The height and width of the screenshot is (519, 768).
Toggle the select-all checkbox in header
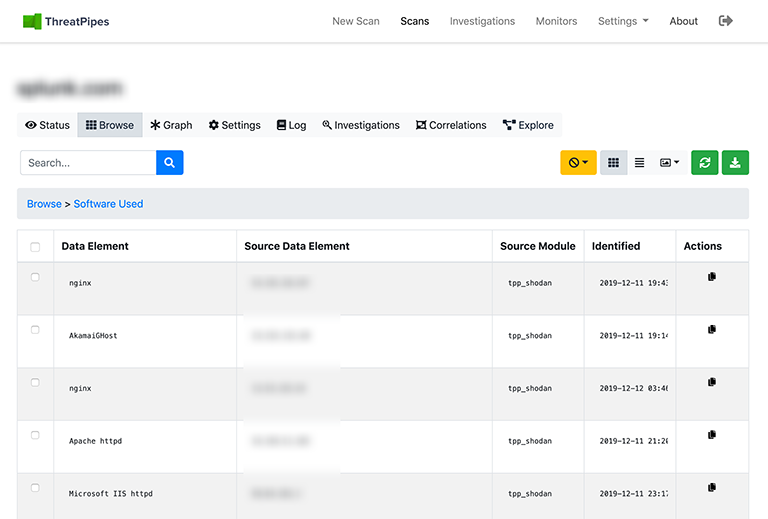coord(36,247)
